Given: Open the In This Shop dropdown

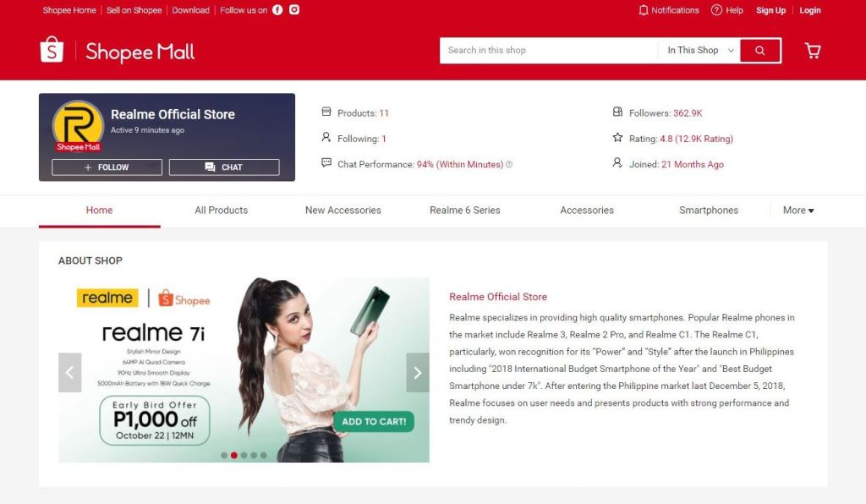Looking at the screenshot, I should click(x=699, y=50).
